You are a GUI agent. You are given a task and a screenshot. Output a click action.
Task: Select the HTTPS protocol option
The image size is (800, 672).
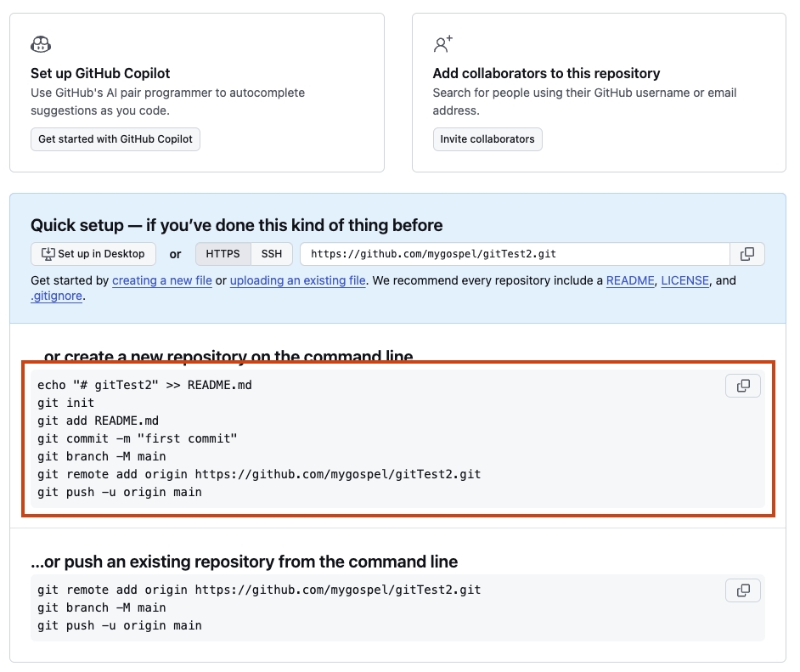223,254
